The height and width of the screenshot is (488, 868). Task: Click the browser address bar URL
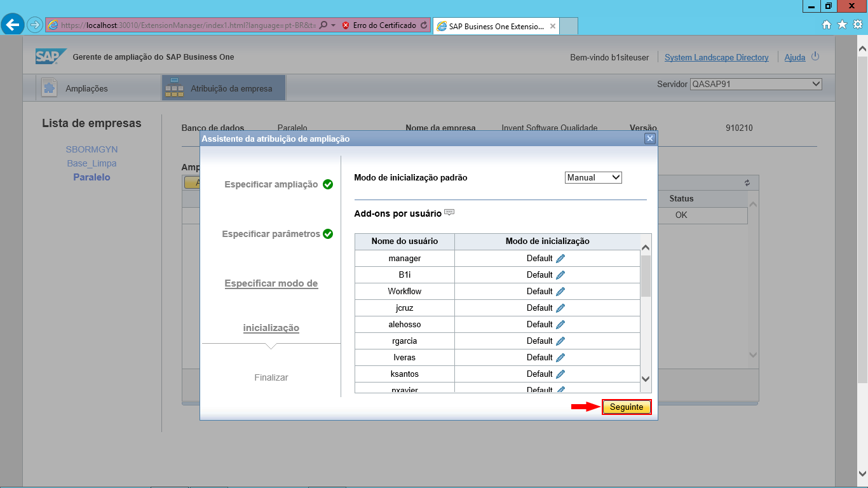point(188,25)
